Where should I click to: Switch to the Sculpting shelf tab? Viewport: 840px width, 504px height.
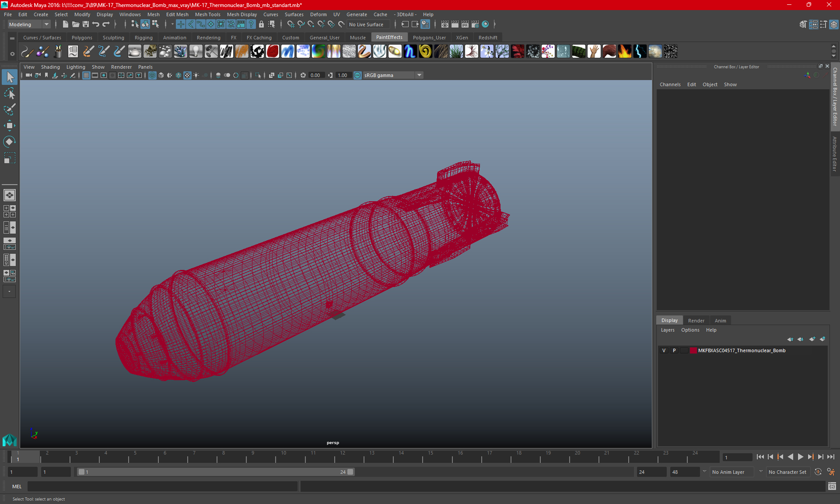113,38
